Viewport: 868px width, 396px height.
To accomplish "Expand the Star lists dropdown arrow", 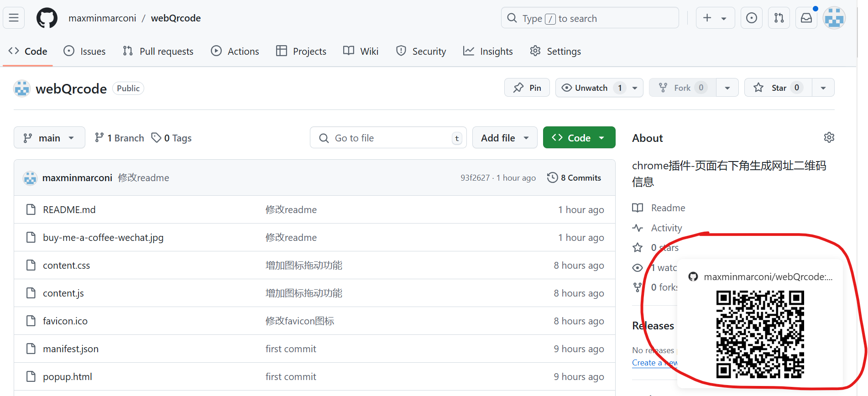I will 823,88.
